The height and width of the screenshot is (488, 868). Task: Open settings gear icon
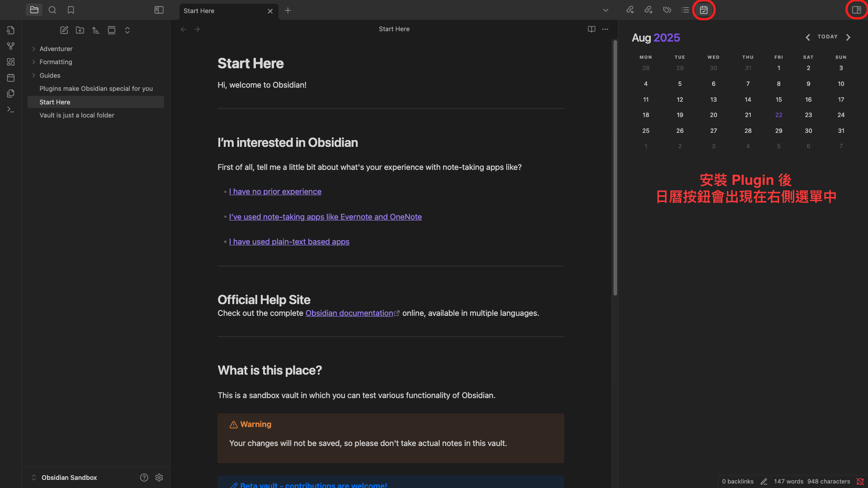[x=159, y=478]
